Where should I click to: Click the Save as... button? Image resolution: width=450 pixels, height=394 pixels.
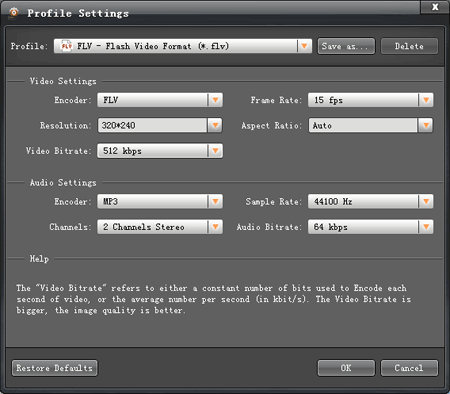click(x=346, y=46)
